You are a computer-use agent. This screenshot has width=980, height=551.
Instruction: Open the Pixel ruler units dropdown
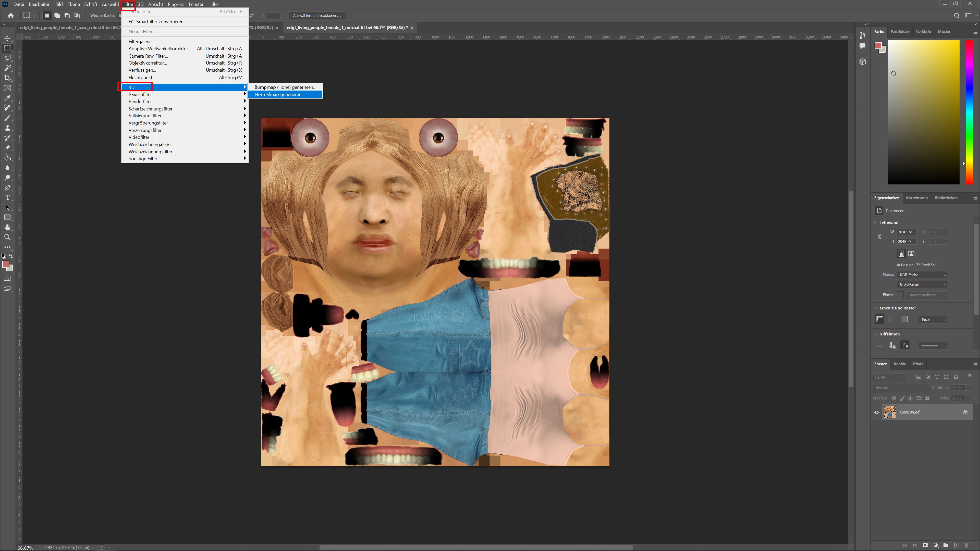(x=933, y=320)
